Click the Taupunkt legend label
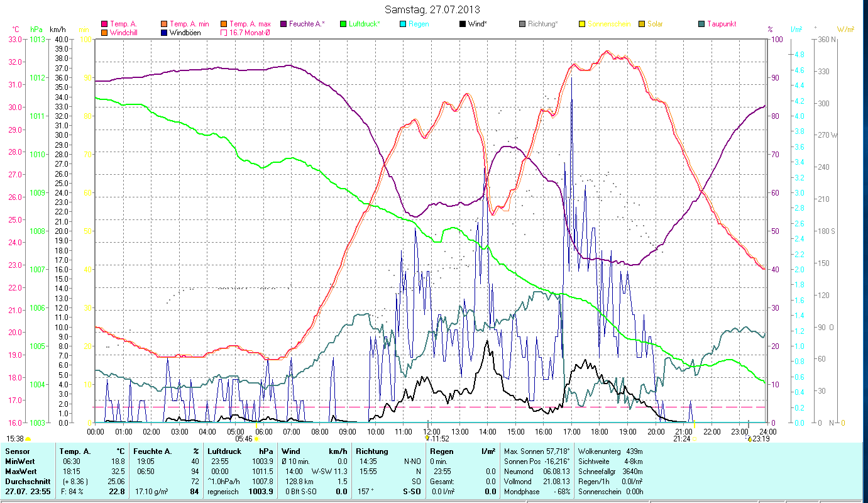 point(722,24)
